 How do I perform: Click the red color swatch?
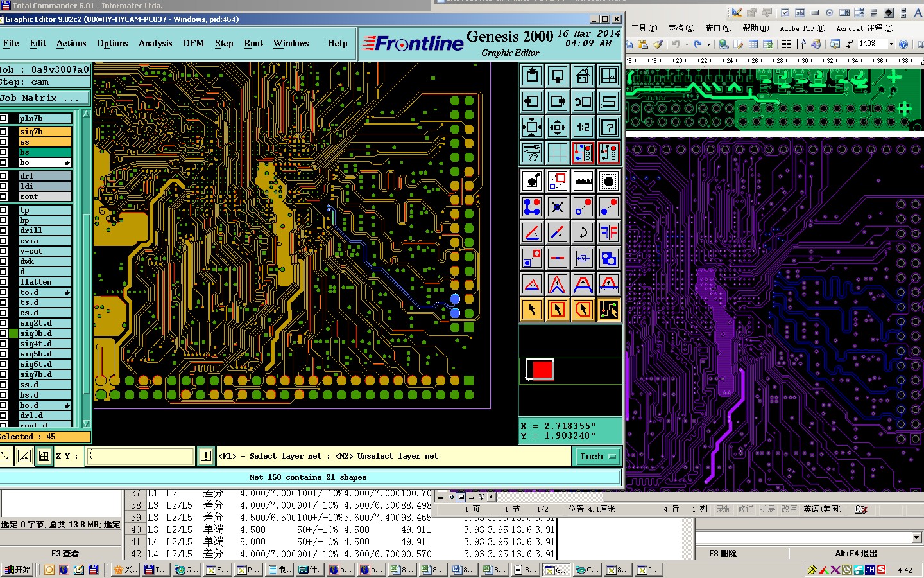point(542,370)
